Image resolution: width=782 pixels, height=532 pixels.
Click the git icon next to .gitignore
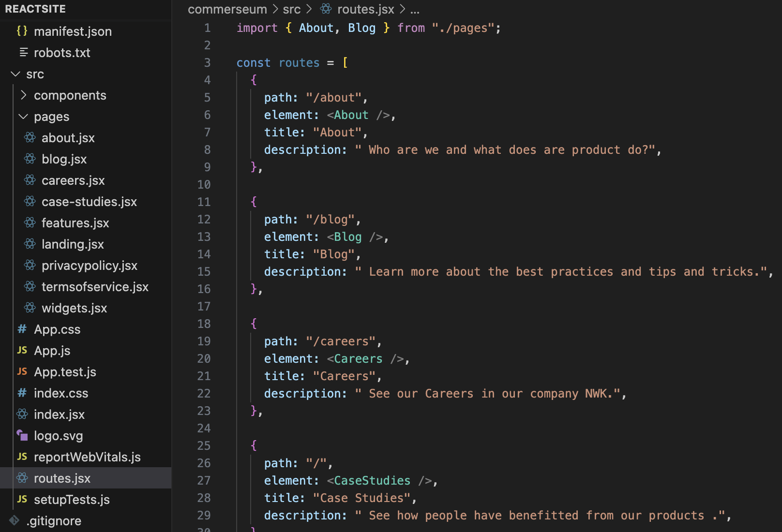[15, 521]
